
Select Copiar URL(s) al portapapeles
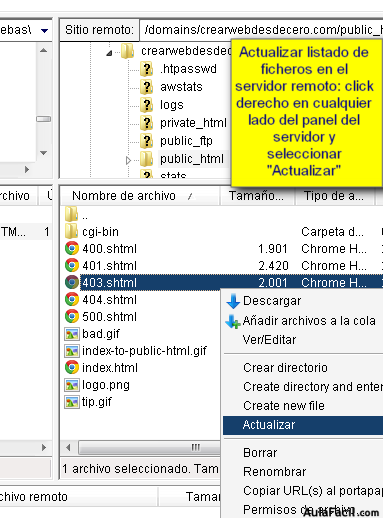(303, 491)
